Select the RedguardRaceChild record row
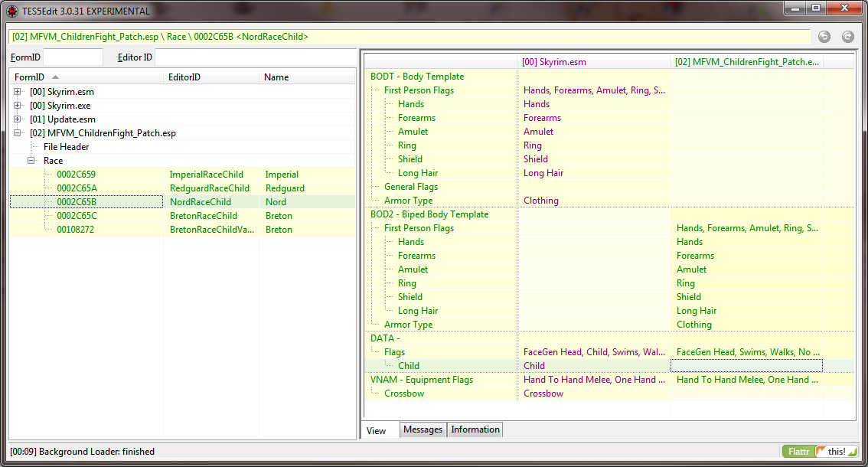This screenshot has width=868, height=467. 209,188
